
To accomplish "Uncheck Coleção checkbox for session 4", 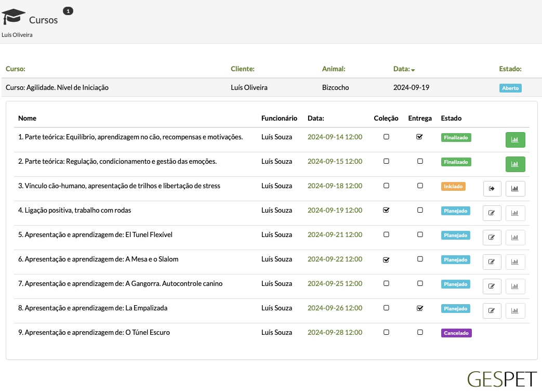I will (386, 210).
